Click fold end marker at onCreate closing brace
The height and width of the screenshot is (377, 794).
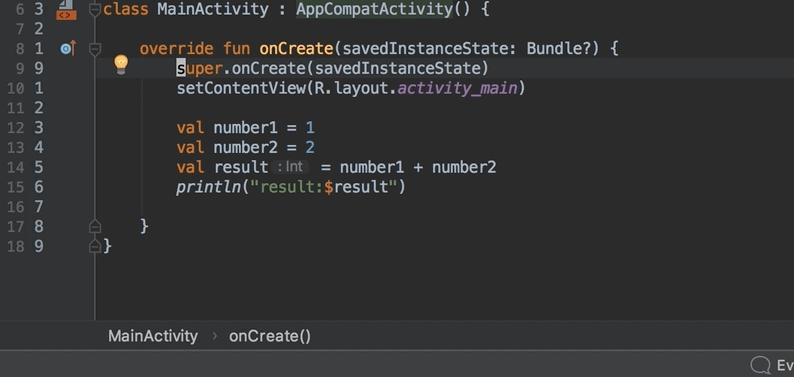[x=95, y=226]
